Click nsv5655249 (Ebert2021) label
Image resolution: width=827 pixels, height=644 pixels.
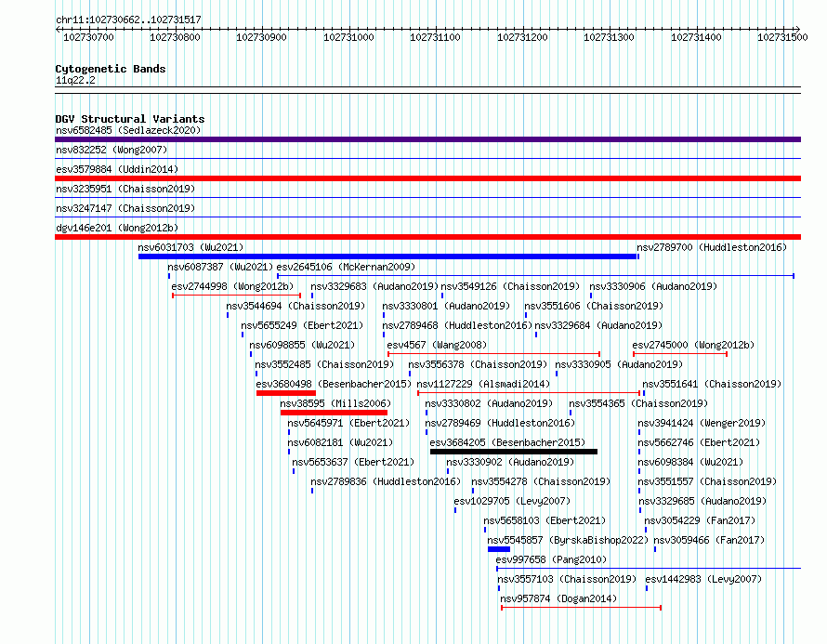302,325
